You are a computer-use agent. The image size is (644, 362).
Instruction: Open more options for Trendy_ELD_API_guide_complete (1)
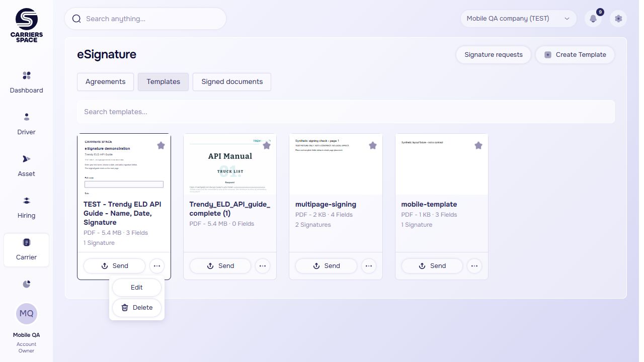coord(263,266)
